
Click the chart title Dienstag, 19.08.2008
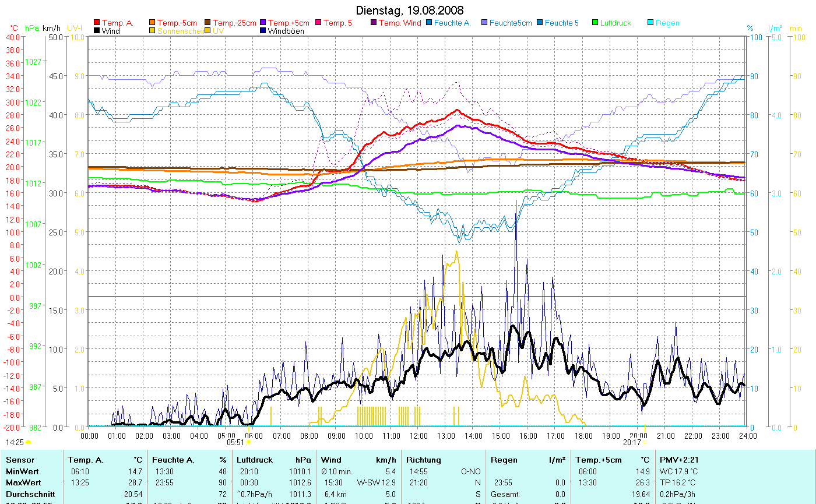[410, 11]
